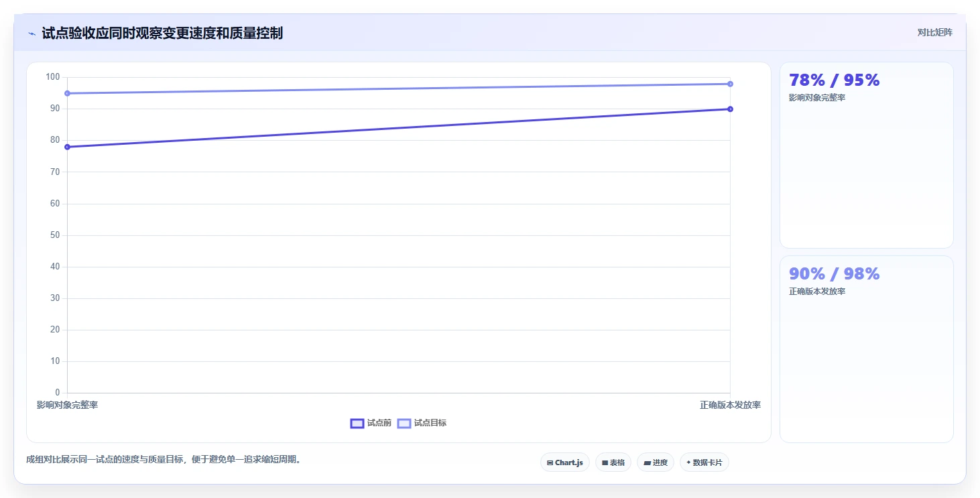Click the Chart.js chip
The width and height of the screenshot is (980, 498).
[x=565, y=462]
